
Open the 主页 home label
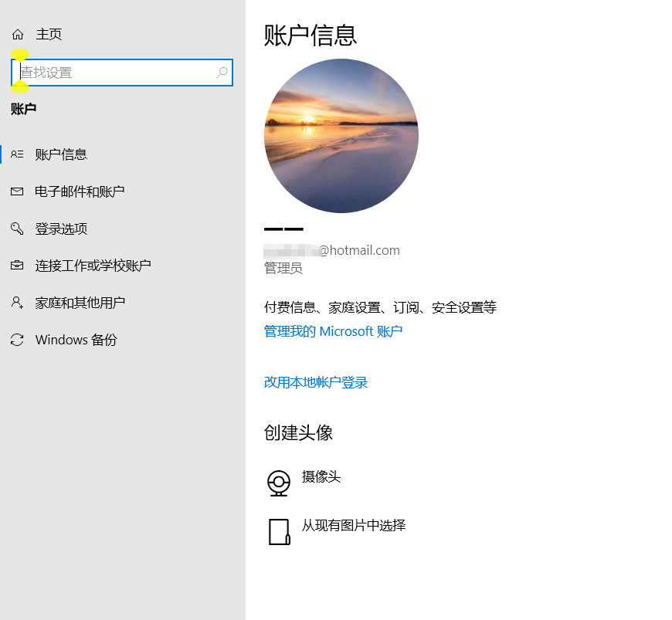coord(49,34)
